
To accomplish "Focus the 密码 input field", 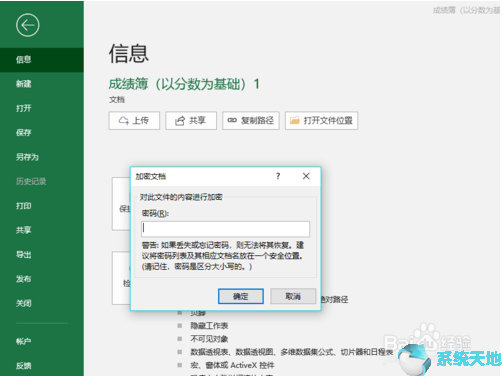I will point(225,229).
